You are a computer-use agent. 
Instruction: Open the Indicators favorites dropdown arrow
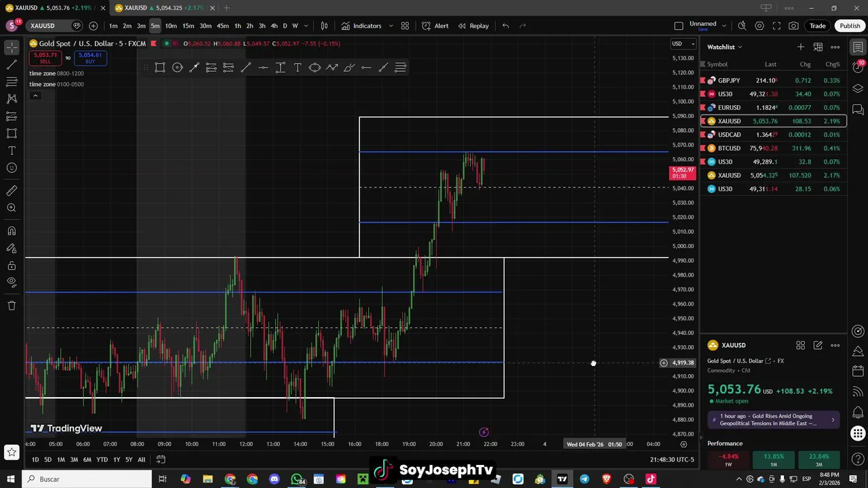[393, 26]
